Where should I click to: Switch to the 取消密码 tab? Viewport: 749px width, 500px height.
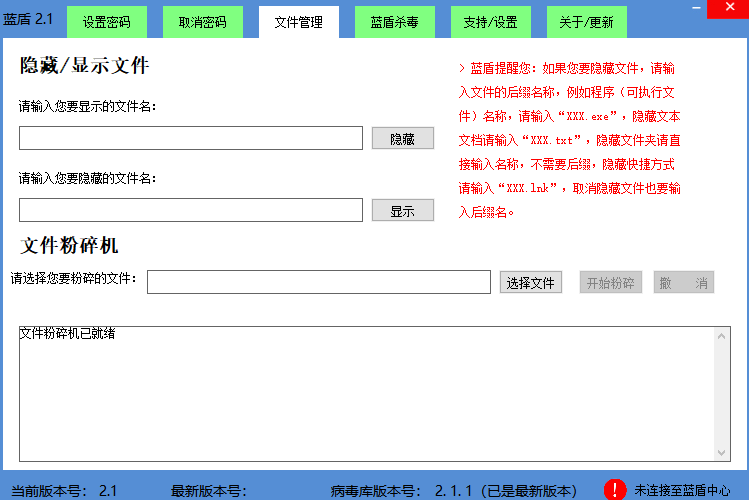[x=203, y=22]
